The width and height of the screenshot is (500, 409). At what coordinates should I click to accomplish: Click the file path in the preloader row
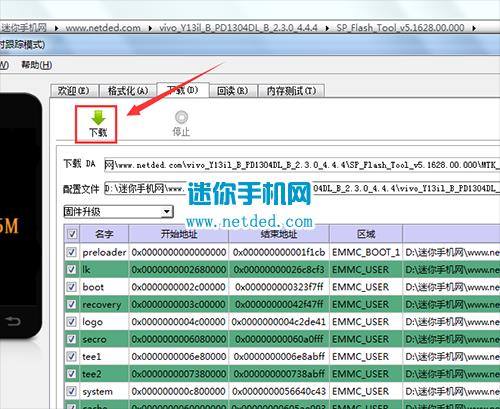click(x=452, y=252)
